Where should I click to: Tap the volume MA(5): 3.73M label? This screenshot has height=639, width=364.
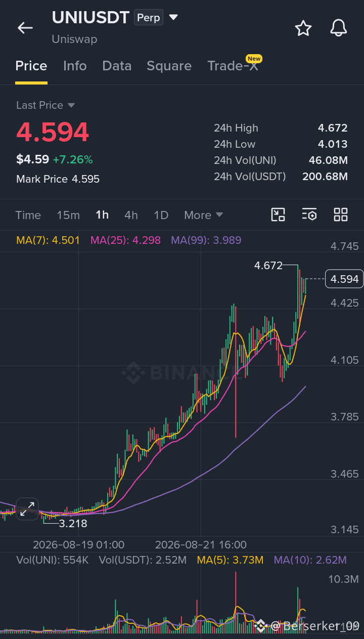tap(230, 560)
